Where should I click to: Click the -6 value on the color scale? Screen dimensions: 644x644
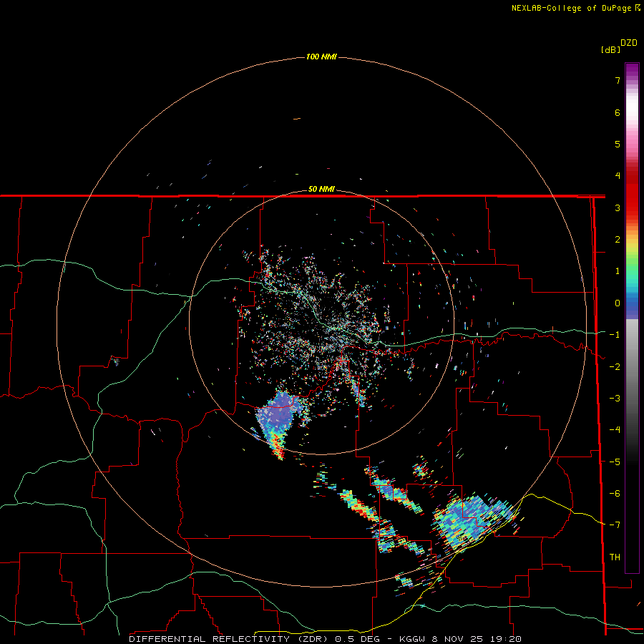point(615,494)
